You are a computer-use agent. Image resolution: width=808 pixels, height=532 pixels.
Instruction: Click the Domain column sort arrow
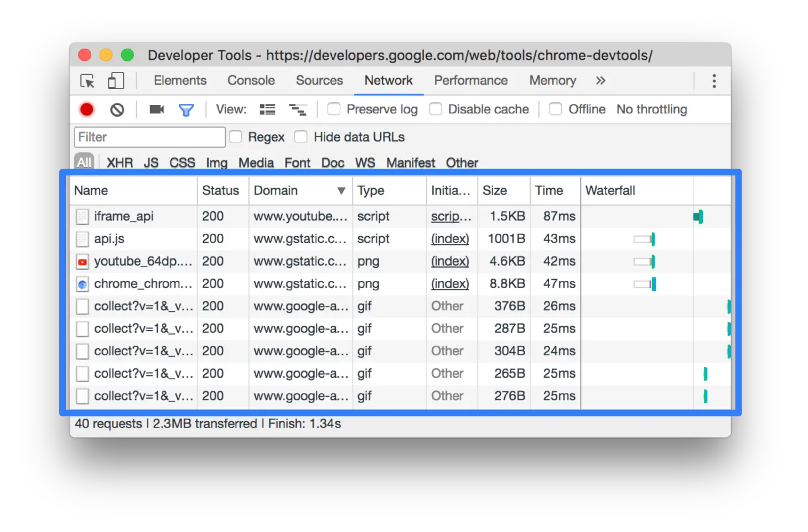coord(341,191)
